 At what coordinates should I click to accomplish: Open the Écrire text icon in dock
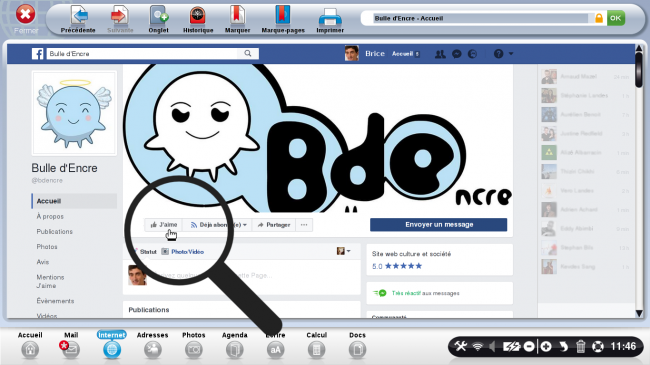pos(275,350)
